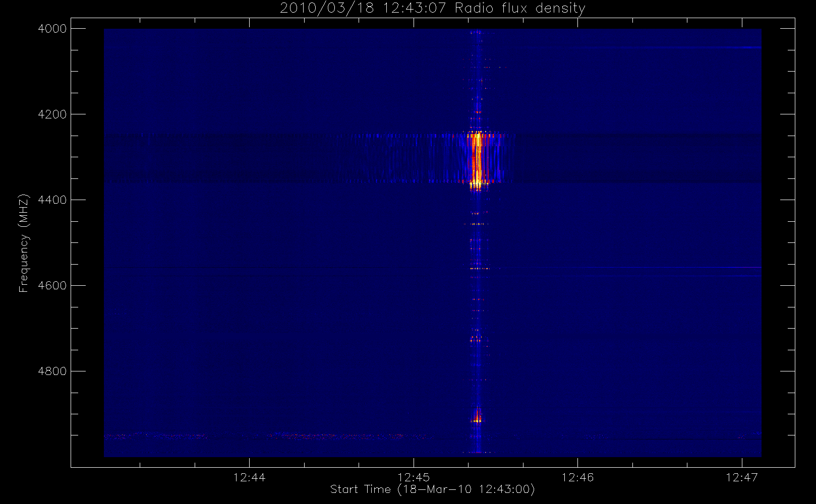Select the 4000 frequency tick label
This screenshot has width=816, height=504.
[52, 29]
